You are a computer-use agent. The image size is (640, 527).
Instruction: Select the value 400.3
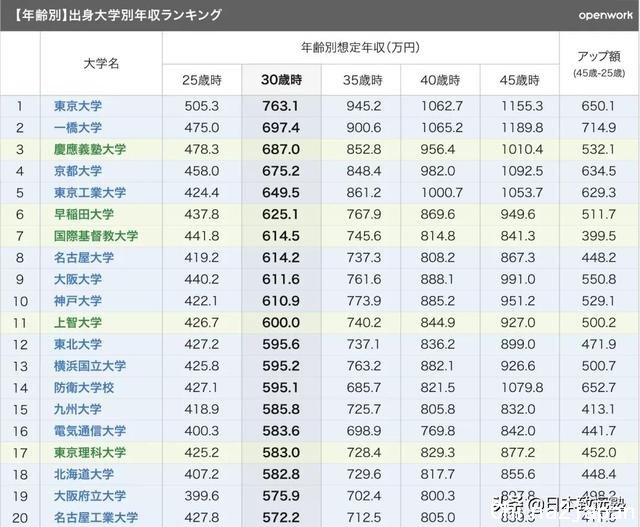coord(201,431)
